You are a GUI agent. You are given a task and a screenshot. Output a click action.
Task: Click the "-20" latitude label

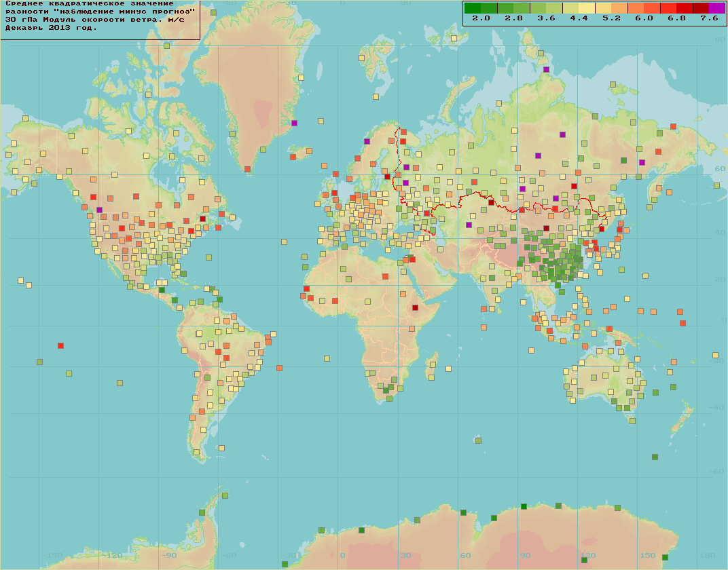pyautogui.click(x=718, y=361)
